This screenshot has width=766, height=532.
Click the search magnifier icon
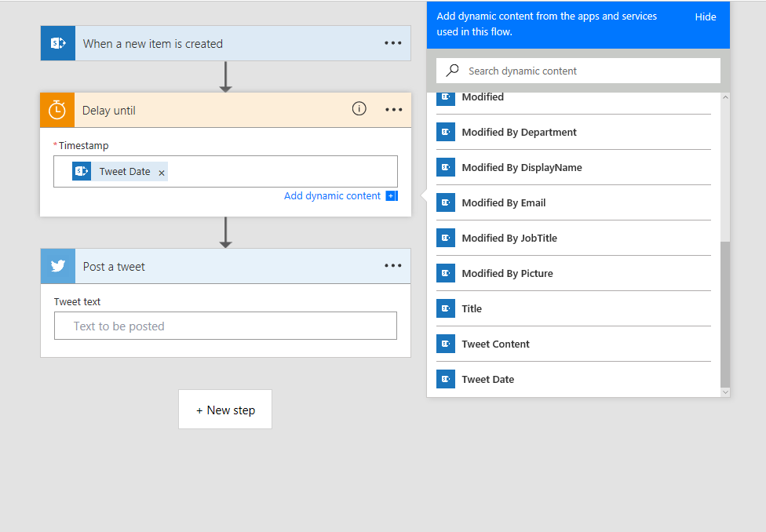click(452, 71)
